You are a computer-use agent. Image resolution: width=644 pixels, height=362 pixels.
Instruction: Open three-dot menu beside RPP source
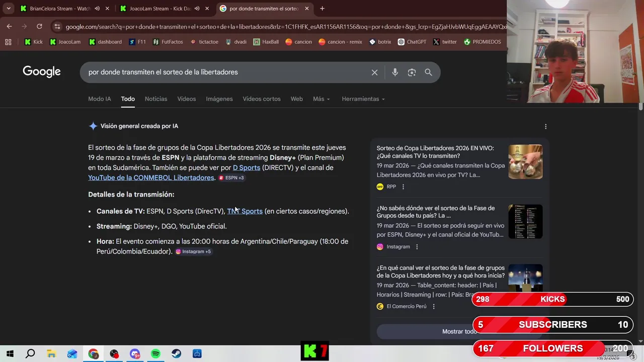(403, 187)
